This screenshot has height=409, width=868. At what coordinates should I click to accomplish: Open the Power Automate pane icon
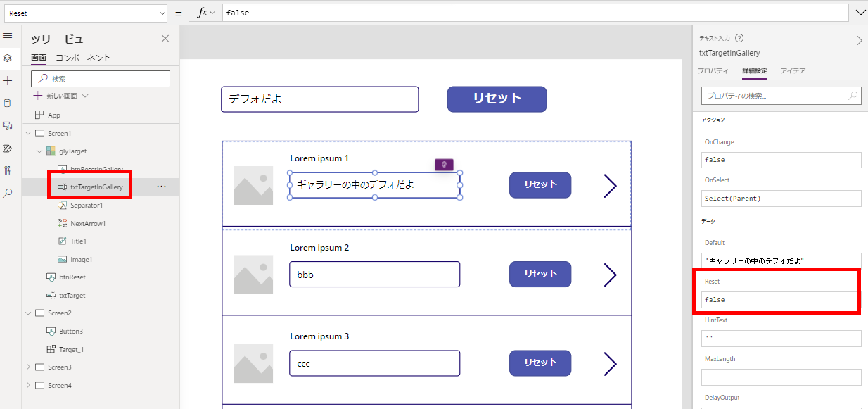(x=8, y=148)
